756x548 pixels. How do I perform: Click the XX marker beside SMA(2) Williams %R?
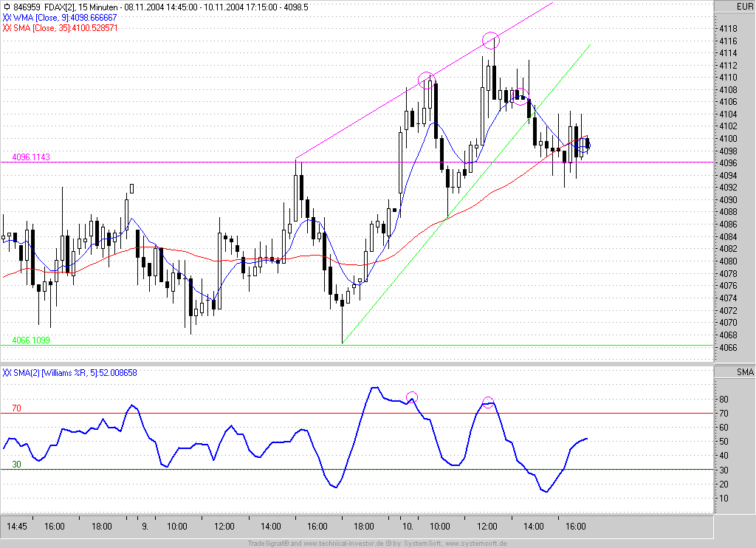coord(7,373)
